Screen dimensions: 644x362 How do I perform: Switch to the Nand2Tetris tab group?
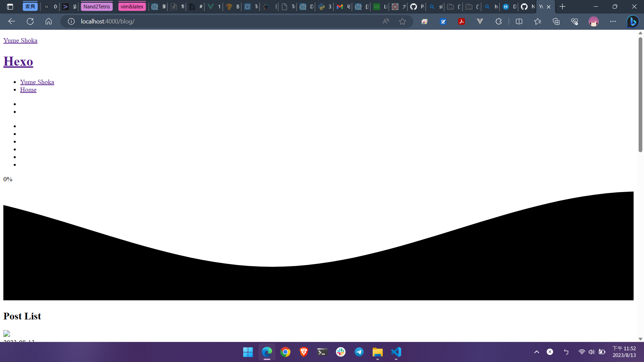(97, 6)
